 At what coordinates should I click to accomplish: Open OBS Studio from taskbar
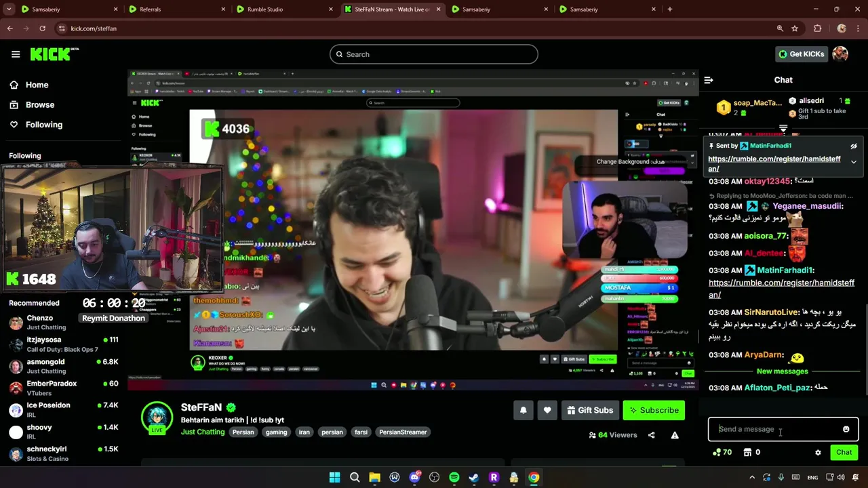[434, 477]
